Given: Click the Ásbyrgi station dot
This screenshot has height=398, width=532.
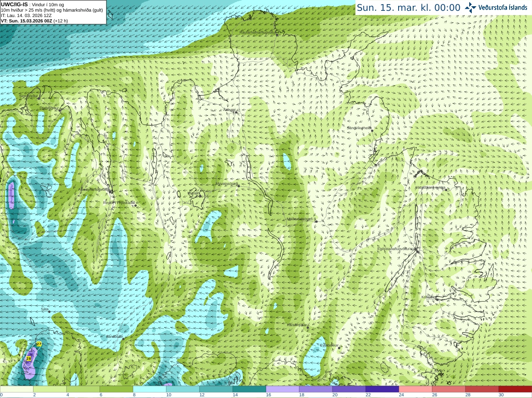Looking at the screenshot, I should (236, 112).
